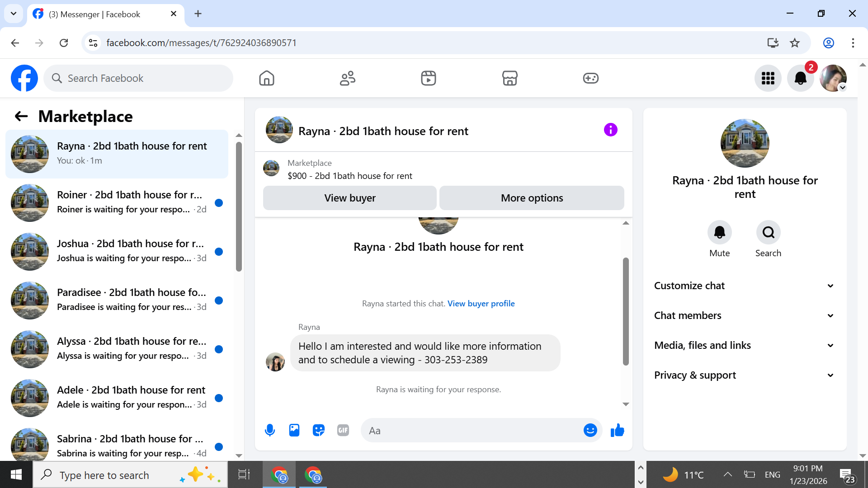Open Roiner's house for rent conversation

[x=117, y=202]
